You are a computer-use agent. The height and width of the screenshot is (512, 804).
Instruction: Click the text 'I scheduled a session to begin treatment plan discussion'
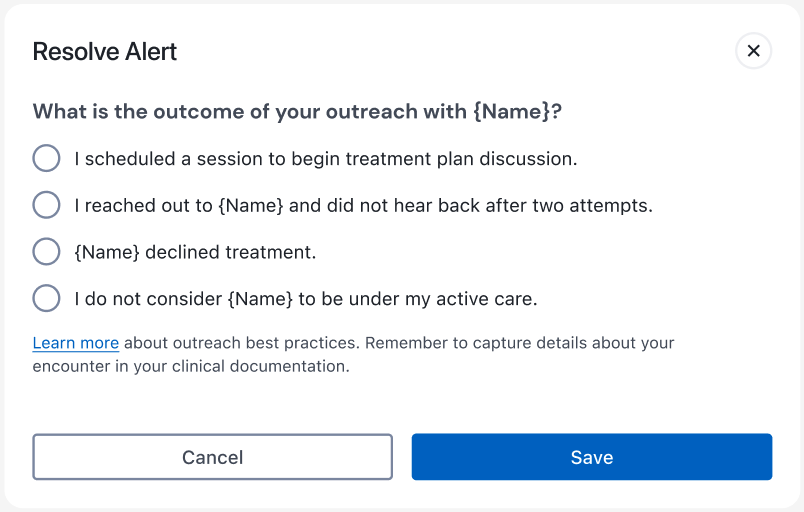click(x=325, y=158)
